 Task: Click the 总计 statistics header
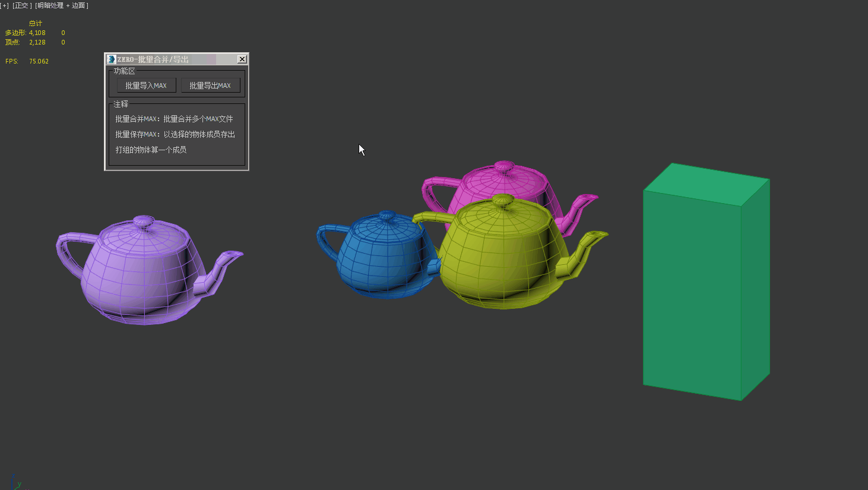coord(36,23)
